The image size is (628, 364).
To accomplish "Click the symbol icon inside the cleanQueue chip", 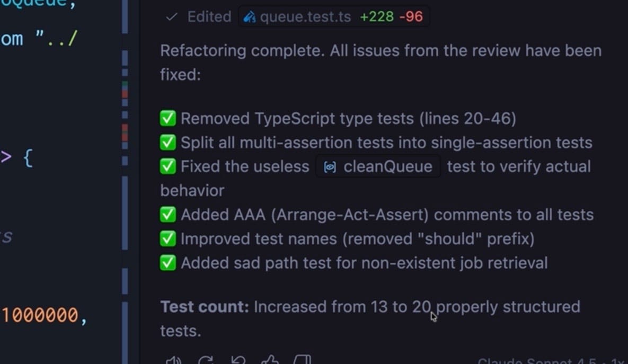I will [330, 166].
